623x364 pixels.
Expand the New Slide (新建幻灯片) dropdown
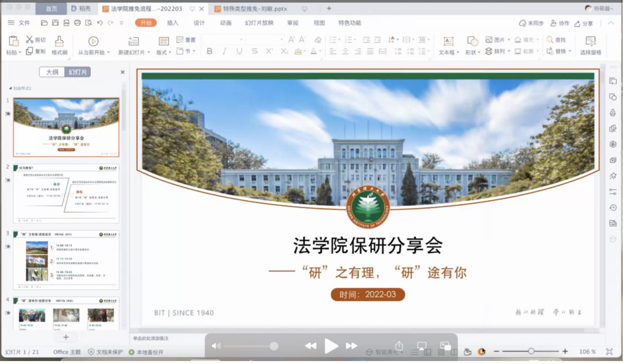pos(149,52)
